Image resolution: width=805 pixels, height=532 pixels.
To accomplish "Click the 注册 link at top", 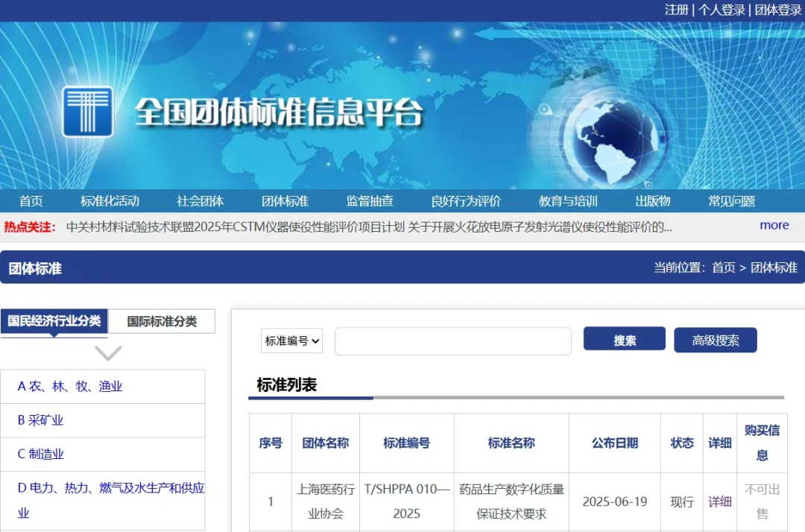I will tap(676, 10).
